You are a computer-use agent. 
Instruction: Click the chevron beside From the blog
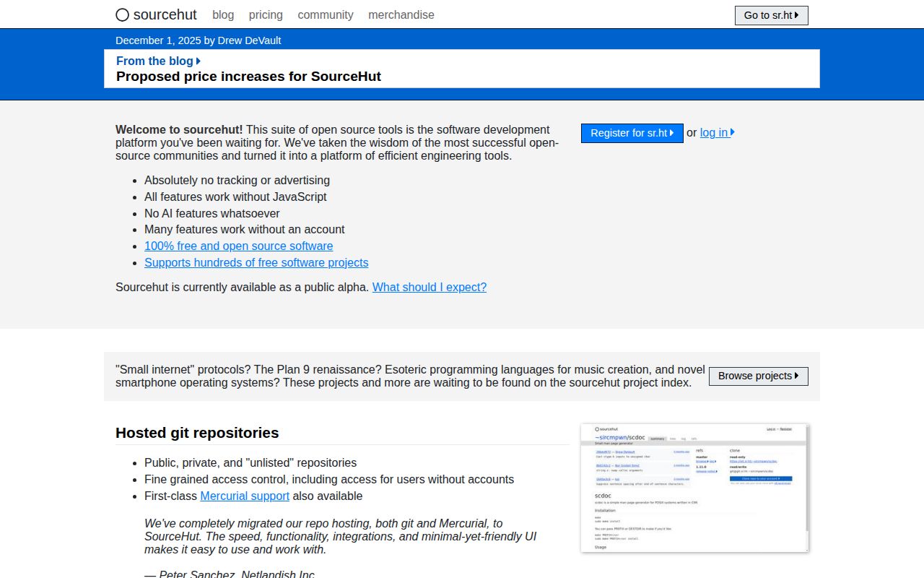click(199, 61)
